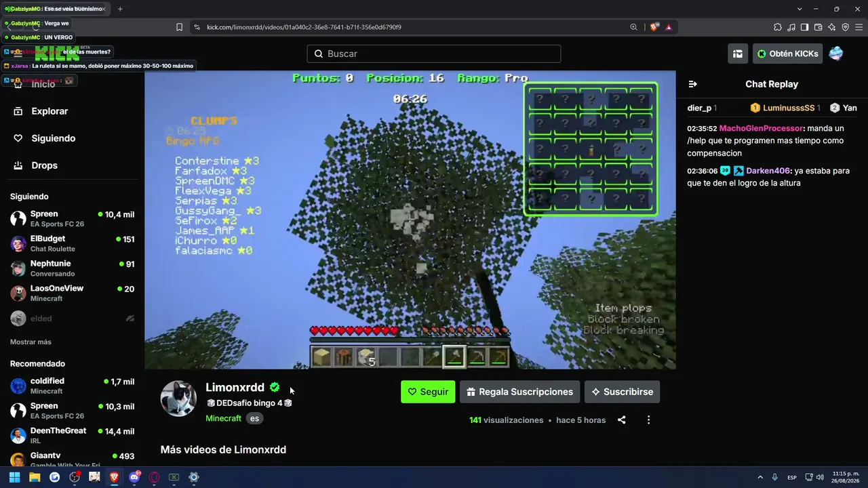Open DeenTheGreat recommended channel
The width and height of the screenshot is (868, 488).
tap(72, 435)
